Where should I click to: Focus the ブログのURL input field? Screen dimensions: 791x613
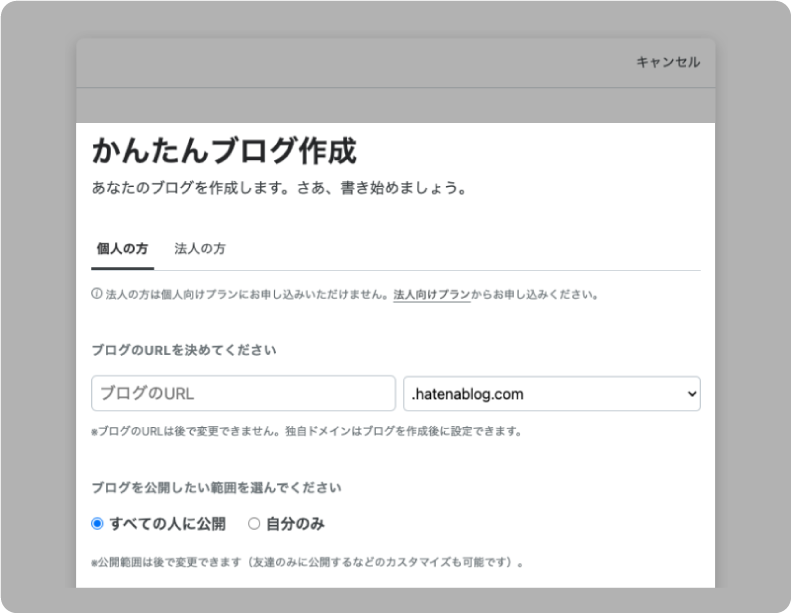coord(243,394)
